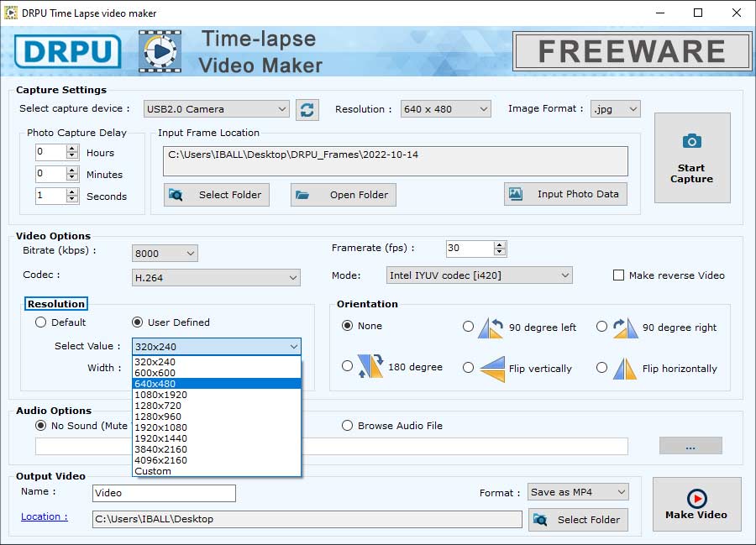
Task: Select the User Defined resolution option
Action: pyautogui.click(x=138, y=322)
